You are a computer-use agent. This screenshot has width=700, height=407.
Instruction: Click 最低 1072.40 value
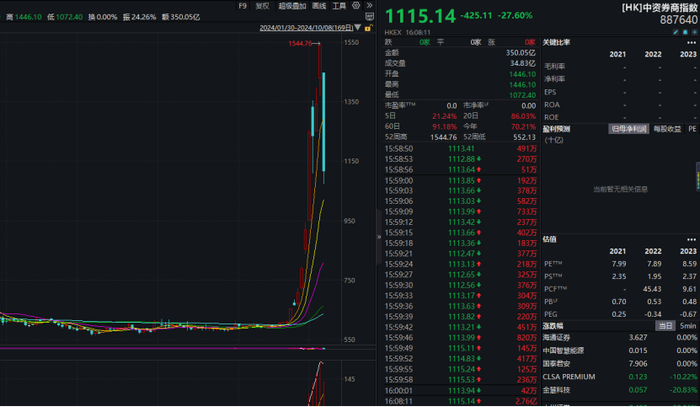pyautogui.click(x=522, y=95)
